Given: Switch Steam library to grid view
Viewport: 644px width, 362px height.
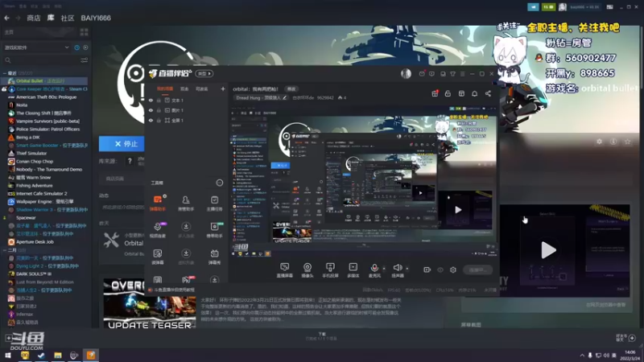Looking at the screenshot, I should (85, 32).
